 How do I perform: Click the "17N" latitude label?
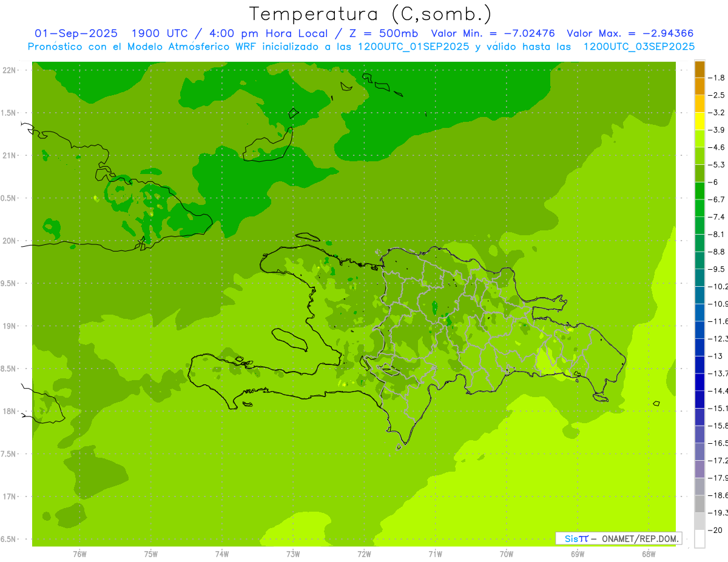coord(8,497)
